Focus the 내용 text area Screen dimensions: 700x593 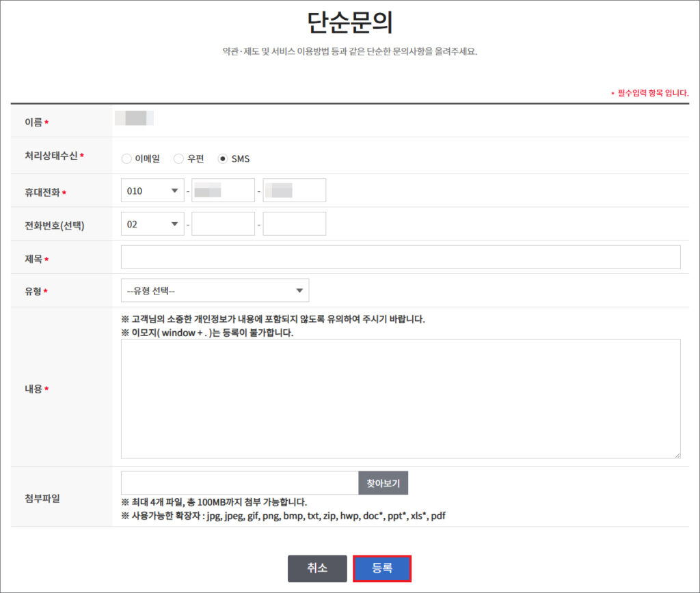pyautogui.click(x=401, y=398)
